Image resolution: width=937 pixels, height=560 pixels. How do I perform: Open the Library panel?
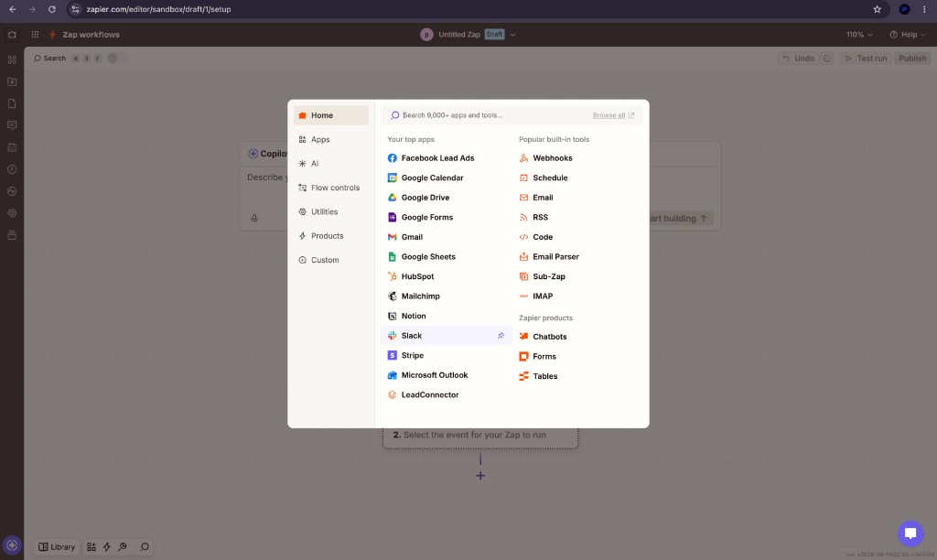(x=57, y=547)
